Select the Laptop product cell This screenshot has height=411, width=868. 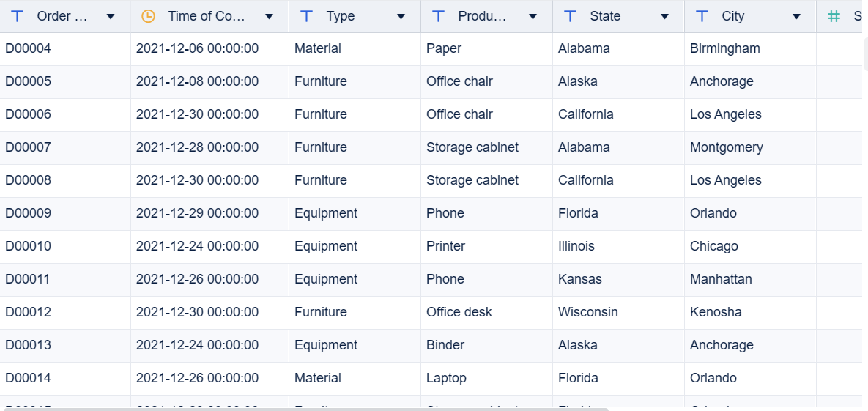point(446,378)
